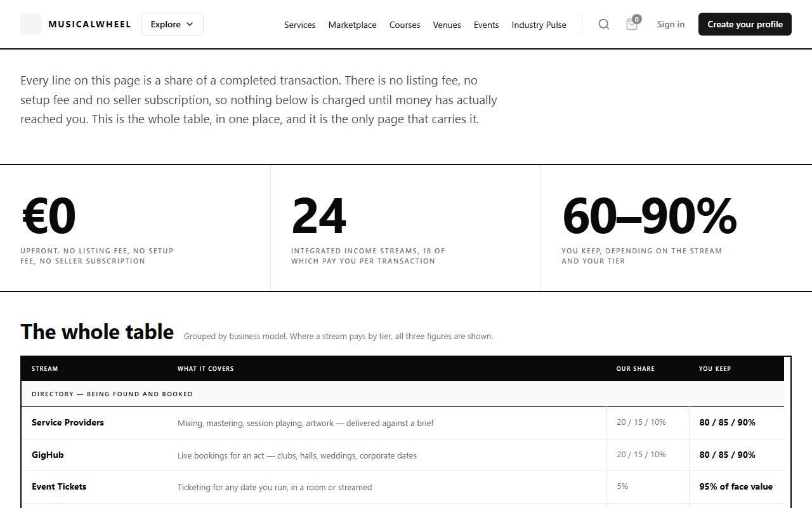The image size is (812, 508).
Task: Click '20 / 15 / 10%' in GigHub row
Action: 641,454
